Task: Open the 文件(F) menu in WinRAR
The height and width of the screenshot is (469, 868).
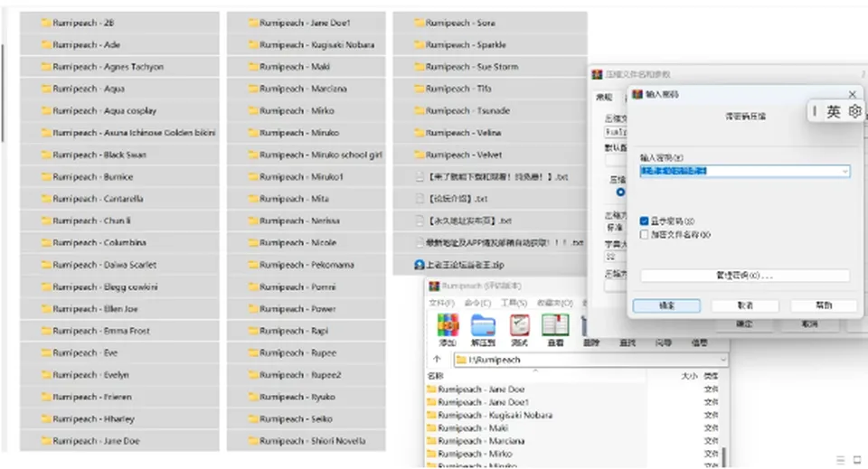Action: [x=441, y=303]
